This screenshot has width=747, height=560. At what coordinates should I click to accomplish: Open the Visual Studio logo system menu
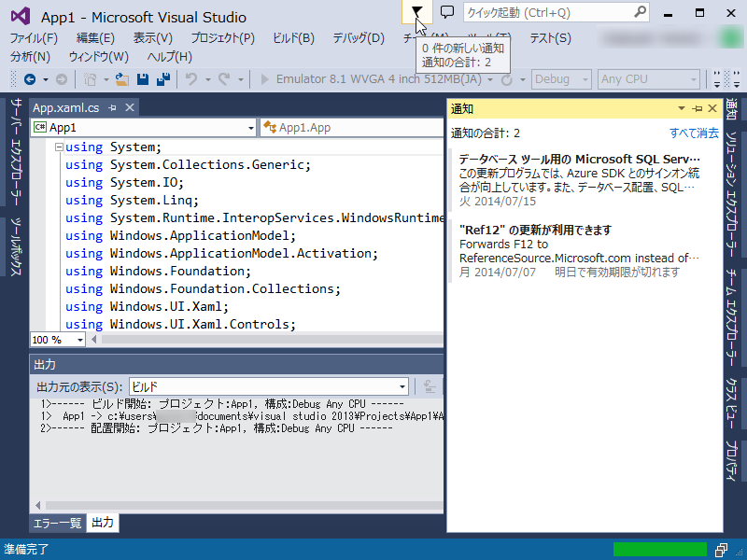click(x=21, y=16)
